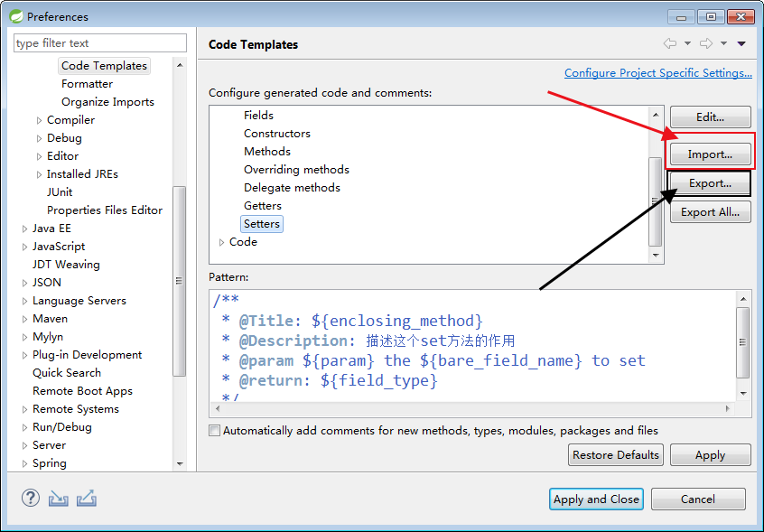Select Organize Imports in the tree
Viewport: 764px width, 532px height.
tap(107, 102)
